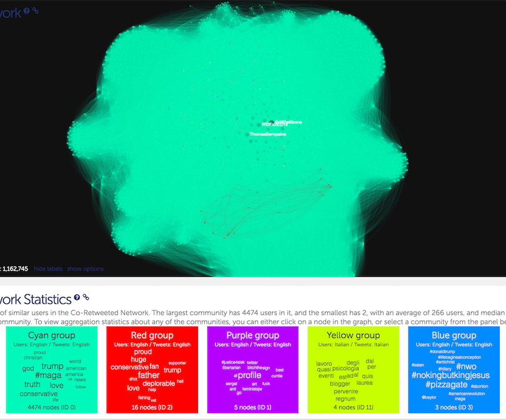Click link icon beside Network Statistics heading
Image resolution: width=506 pixels, height=420 pixels.
pos(86,297)
